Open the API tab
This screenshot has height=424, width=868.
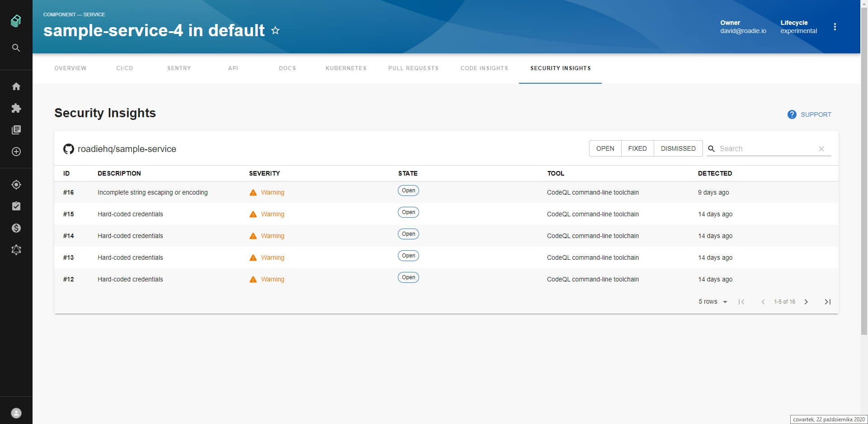pos(233,68)
